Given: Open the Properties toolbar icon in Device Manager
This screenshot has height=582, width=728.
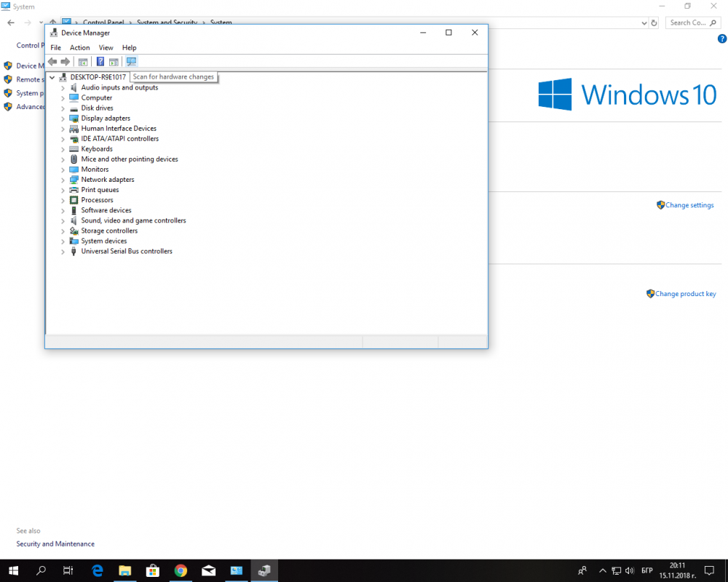Looking at the screenshot, I should click(83, 62).
